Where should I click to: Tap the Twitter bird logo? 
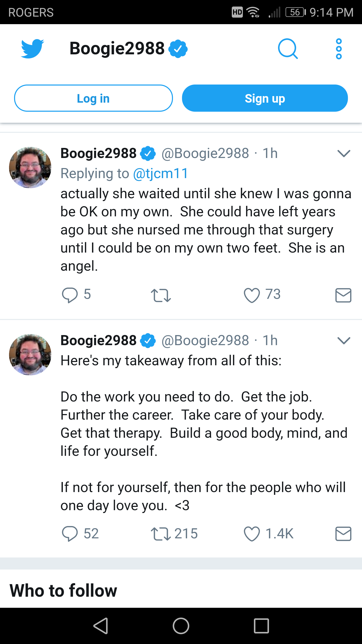(32, 49)
